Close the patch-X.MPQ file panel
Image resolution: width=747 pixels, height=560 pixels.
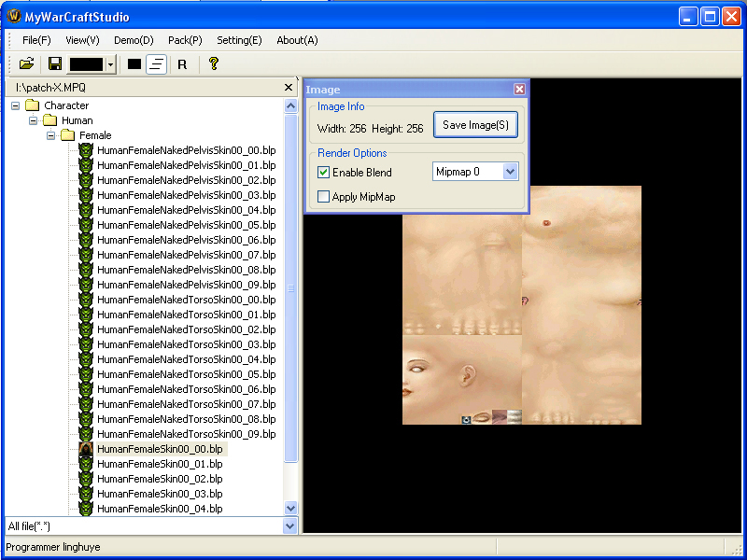pos(289,87)
